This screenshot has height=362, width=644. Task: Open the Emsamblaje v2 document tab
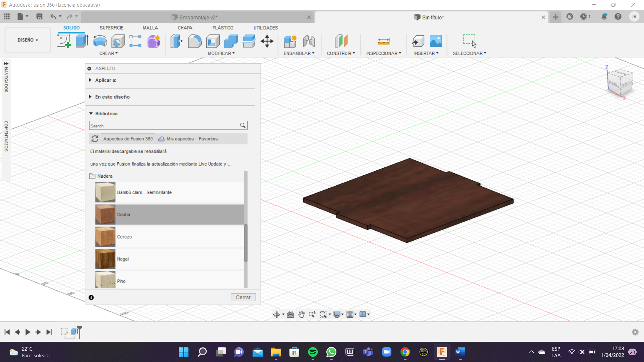coord(198,17)
